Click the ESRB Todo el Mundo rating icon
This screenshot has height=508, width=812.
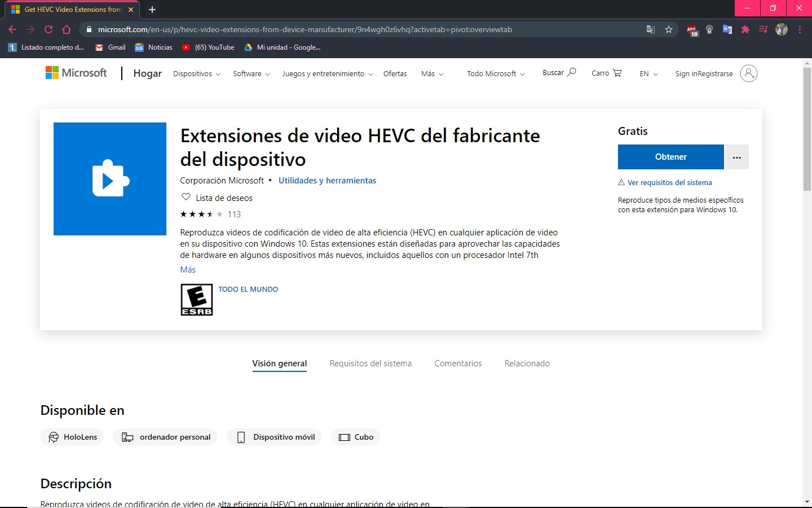tap(196, 299)
